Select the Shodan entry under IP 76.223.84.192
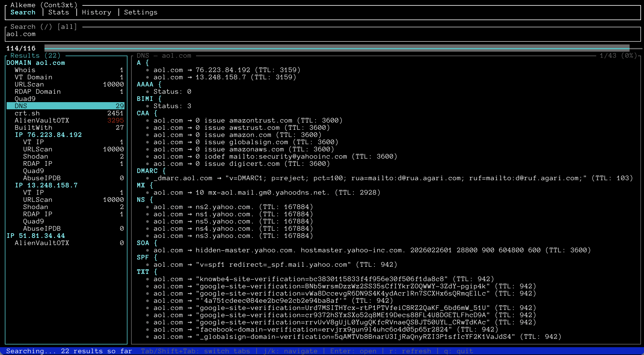This screenshot has height=355, width=644. coord(35,156)
